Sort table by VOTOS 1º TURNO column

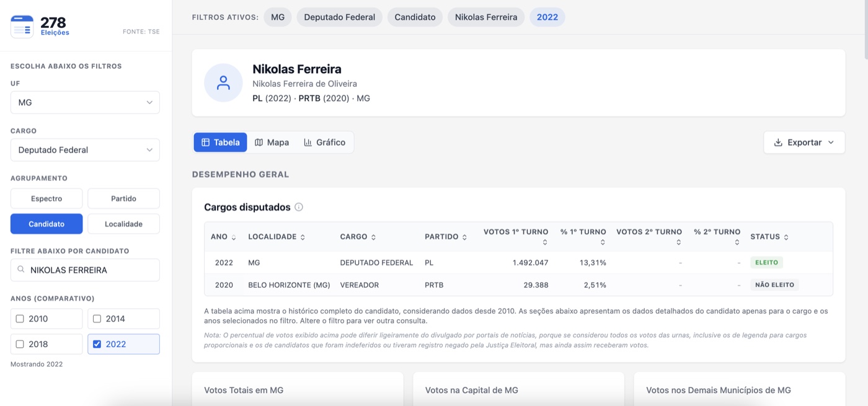pyautogui.click(x=516, y=237)
